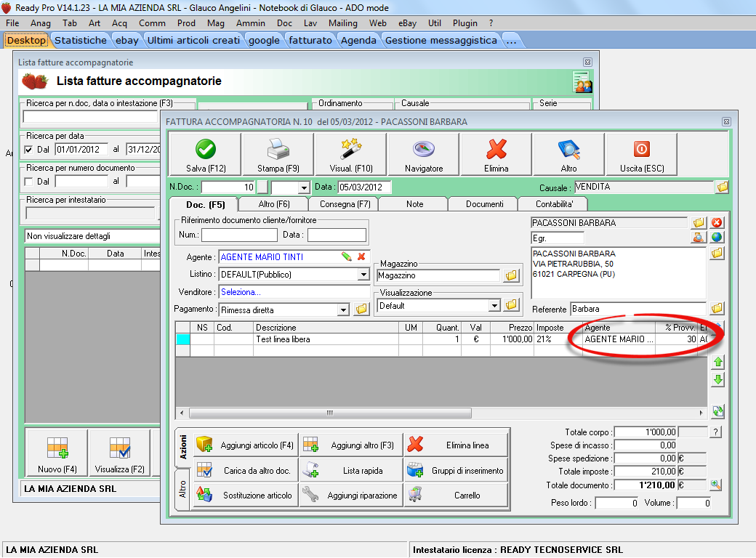Image resolution: width=756 pixels, height=558 pixels.
Task: Print the invoice with Stampa (F9)
Action: 278,155
